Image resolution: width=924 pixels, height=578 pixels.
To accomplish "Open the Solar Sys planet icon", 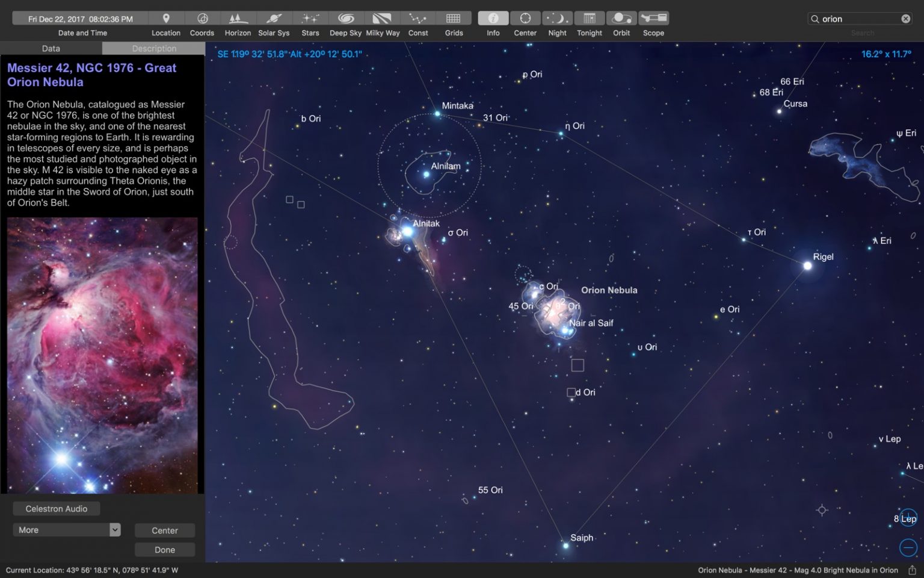I will [274, 19].
